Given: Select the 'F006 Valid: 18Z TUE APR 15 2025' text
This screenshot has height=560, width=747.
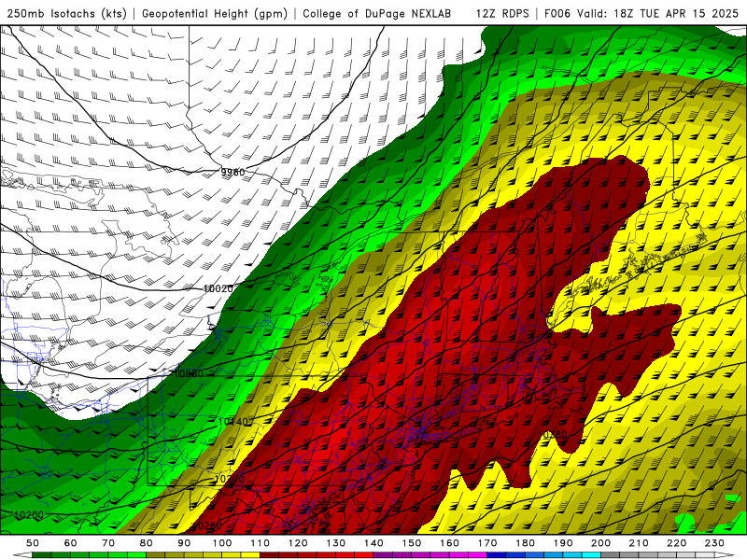Looking at the screenshot, I should [x=641, y=13].
